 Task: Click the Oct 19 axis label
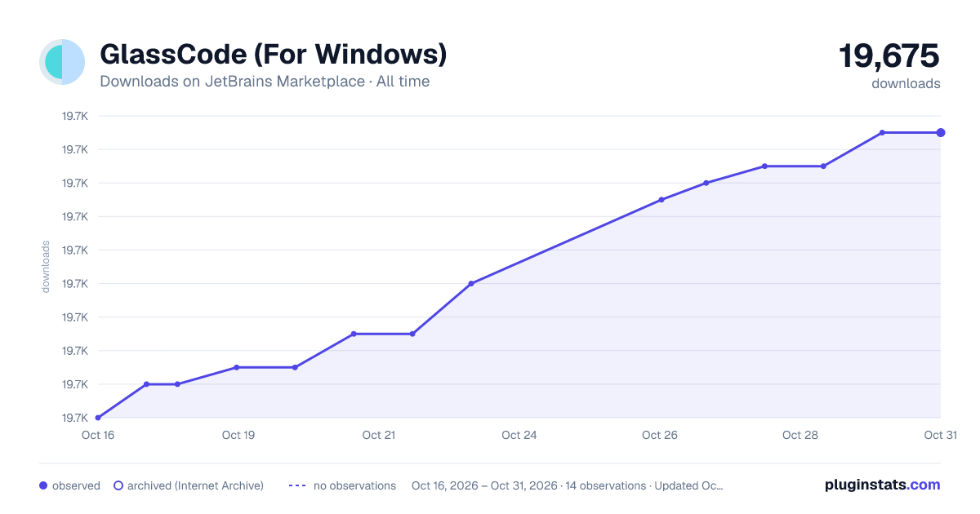click(238, 435)
